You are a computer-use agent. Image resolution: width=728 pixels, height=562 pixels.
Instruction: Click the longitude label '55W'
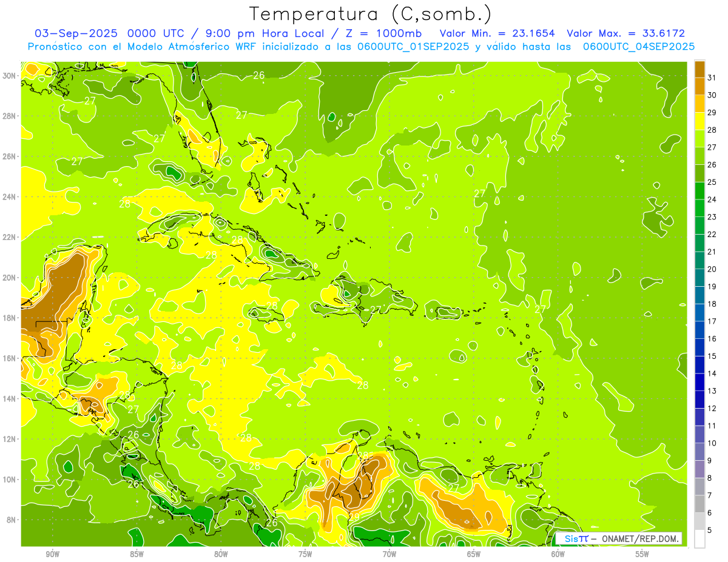pyautogui.click(x=642, y=554)
